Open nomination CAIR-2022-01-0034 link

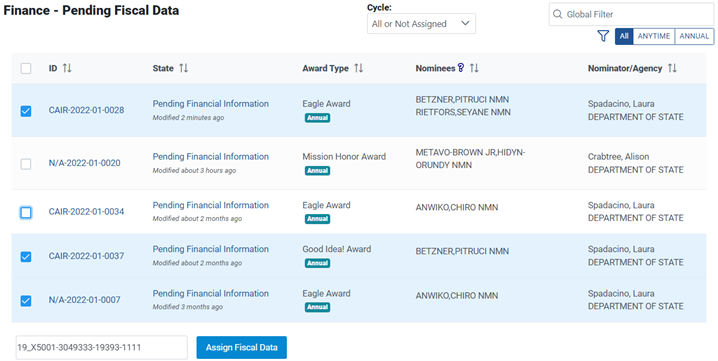[87, 211]
